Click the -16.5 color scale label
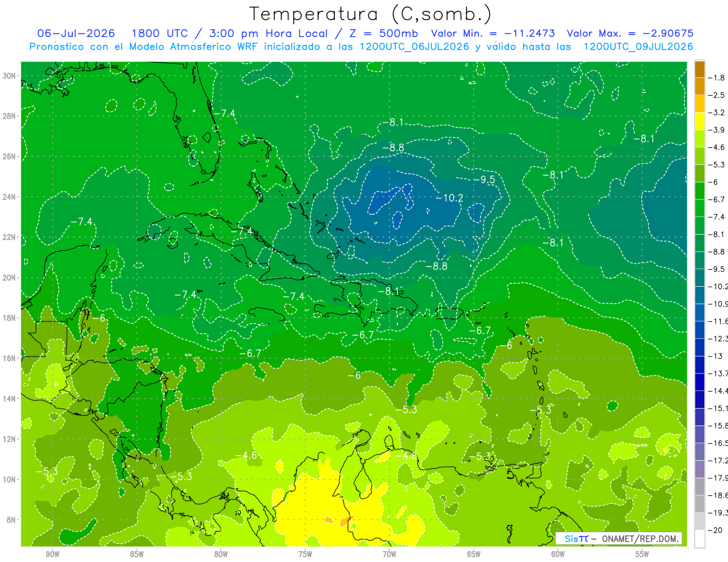 718,443
